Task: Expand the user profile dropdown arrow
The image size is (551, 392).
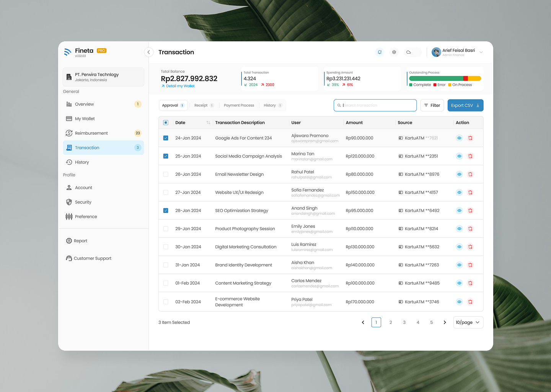Action: pyautogui.click(x=481, y=52)
